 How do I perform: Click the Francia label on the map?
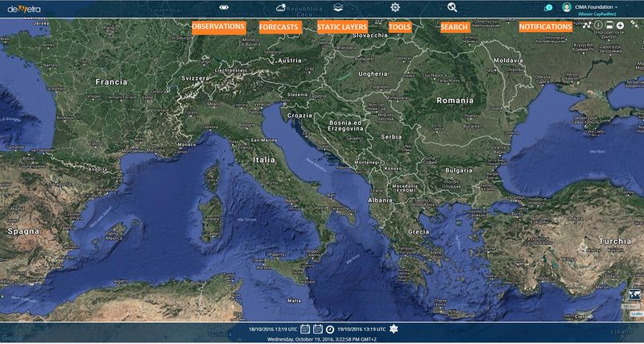pyautogui.click(x=111, y=82)
